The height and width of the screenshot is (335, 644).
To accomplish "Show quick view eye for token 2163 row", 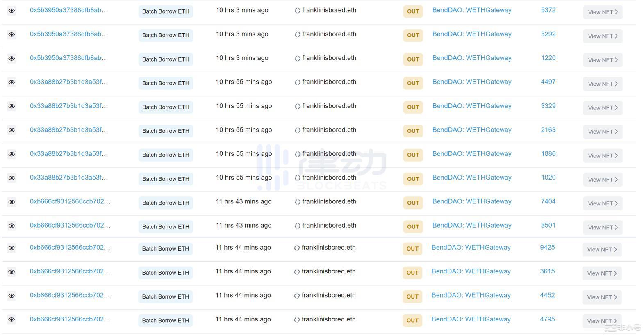I will click(11, 130).
